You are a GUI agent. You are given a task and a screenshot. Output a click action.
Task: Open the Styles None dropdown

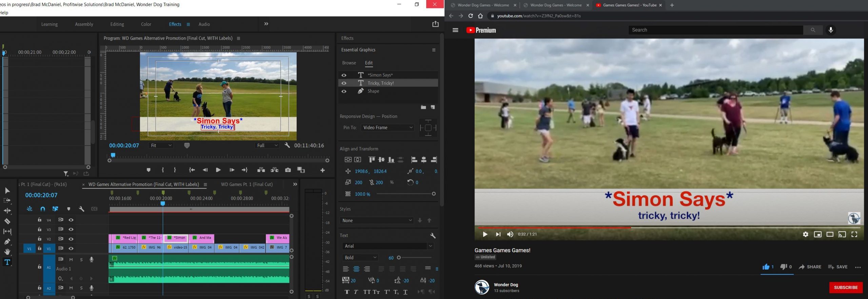(x=377, y=220)
